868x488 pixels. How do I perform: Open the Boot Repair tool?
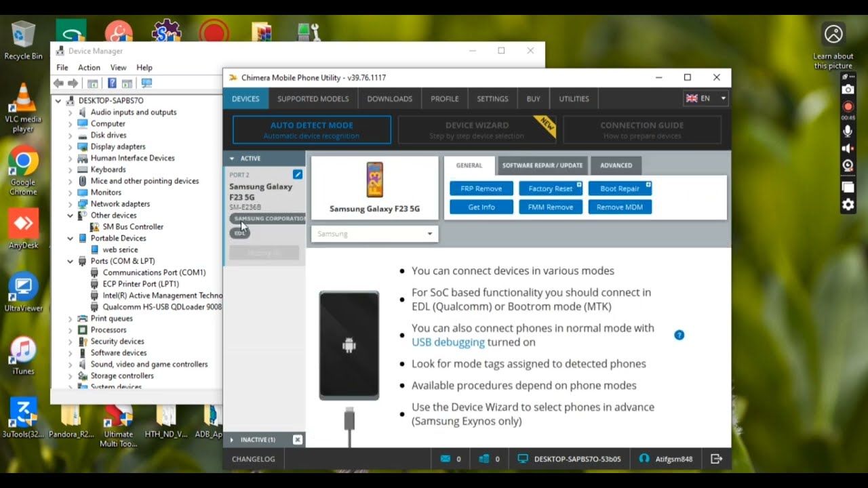[x=619, y=188]
